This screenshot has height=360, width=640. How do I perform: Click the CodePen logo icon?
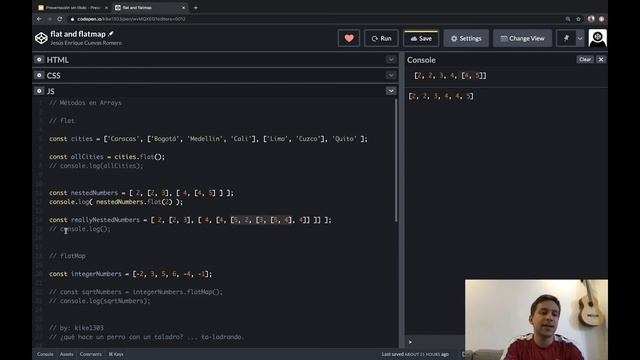[41, 38]
